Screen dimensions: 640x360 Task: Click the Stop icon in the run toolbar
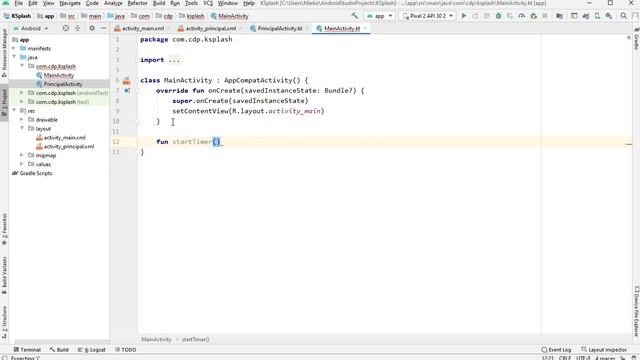tap(545, 16)
